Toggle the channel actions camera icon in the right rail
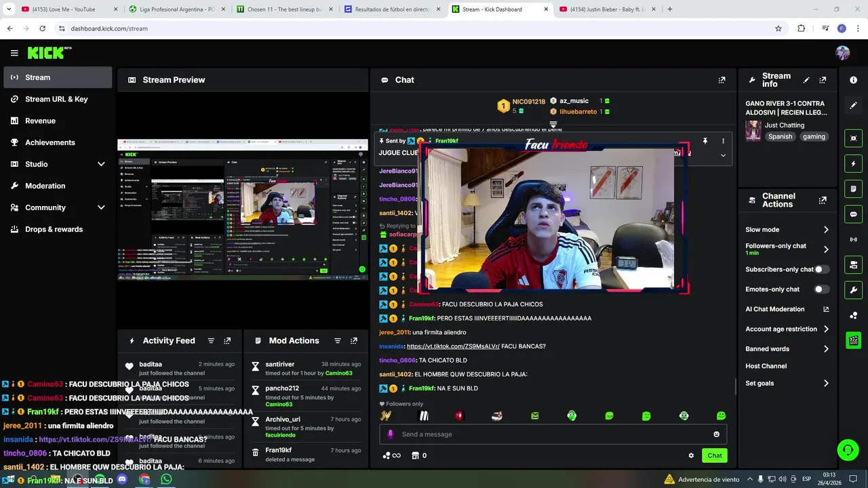The width and height of the screenshot is (868, 488). click(853, 264)
